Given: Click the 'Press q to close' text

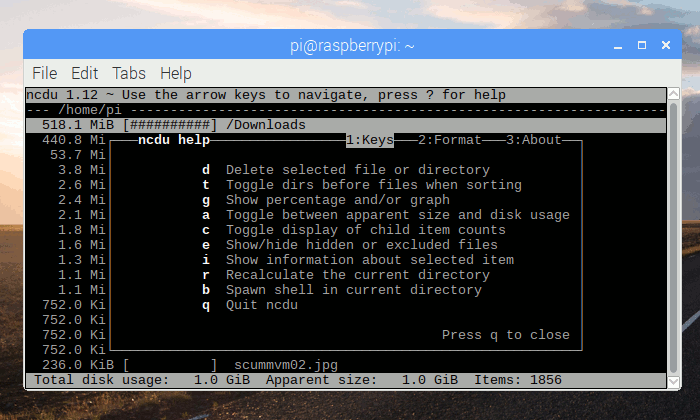Looking at the screenshot, I should (x=505, y=335).
